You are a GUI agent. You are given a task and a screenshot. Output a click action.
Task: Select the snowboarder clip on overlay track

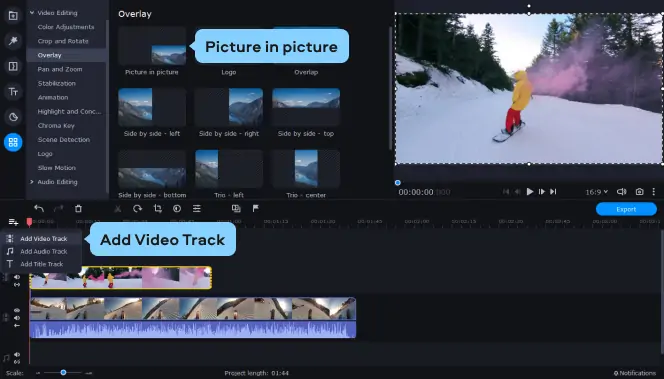121,278
